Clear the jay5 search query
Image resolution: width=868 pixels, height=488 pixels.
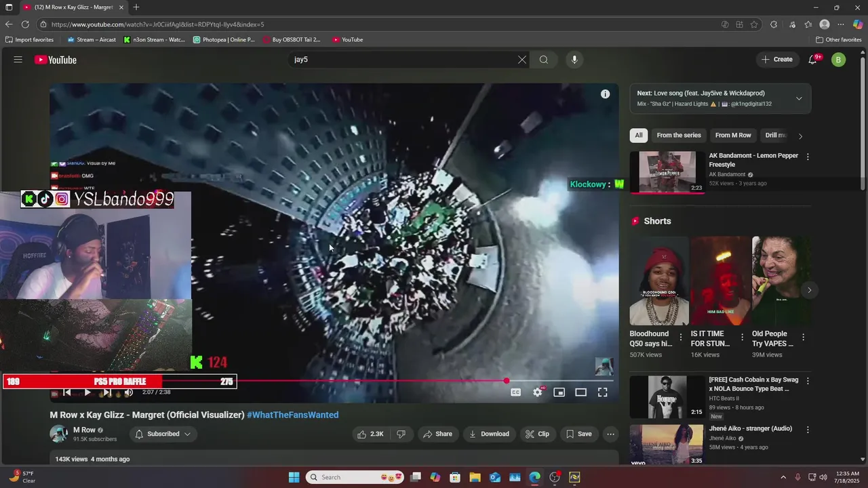coord(522,60)
